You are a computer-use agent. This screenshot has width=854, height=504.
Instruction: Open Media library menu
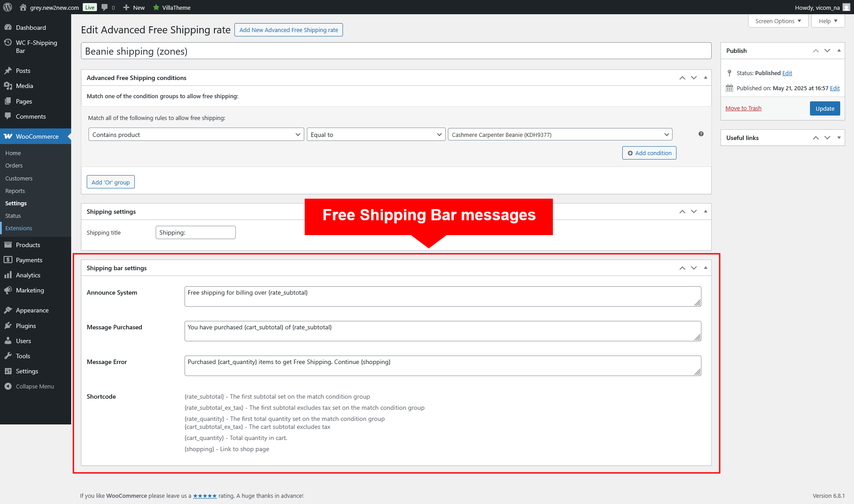tap(24, 86)
